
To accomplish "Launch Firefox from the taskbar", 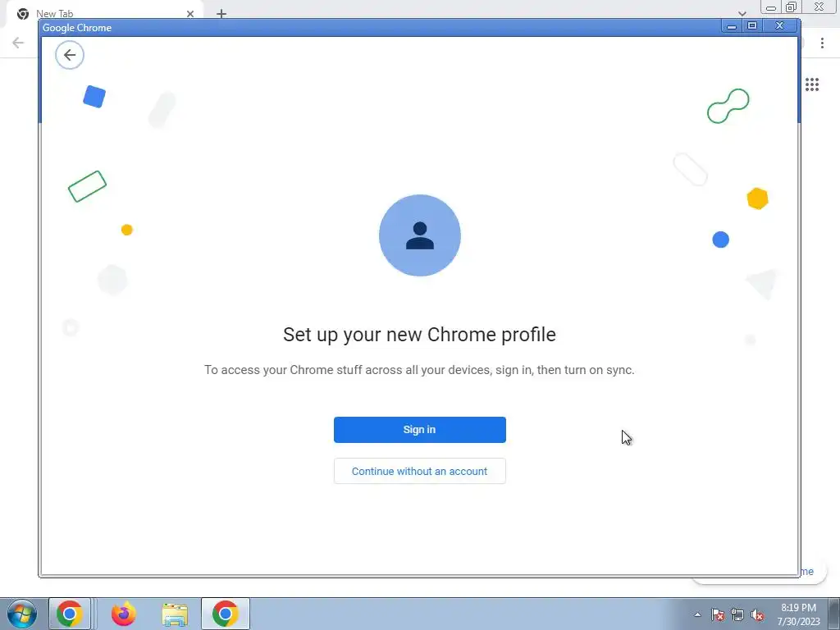I will click(x=123, y=614).
